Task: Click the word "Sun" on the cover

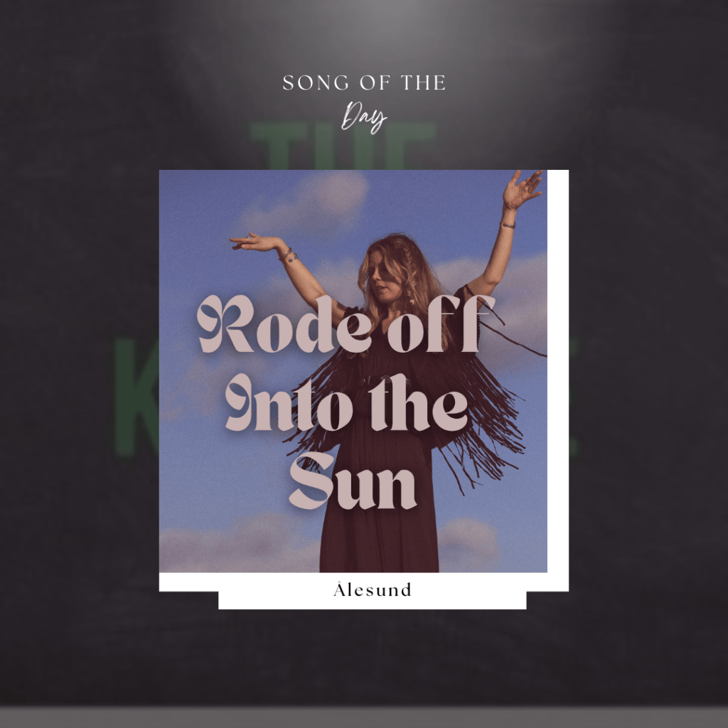Action: tap(353, 481)
